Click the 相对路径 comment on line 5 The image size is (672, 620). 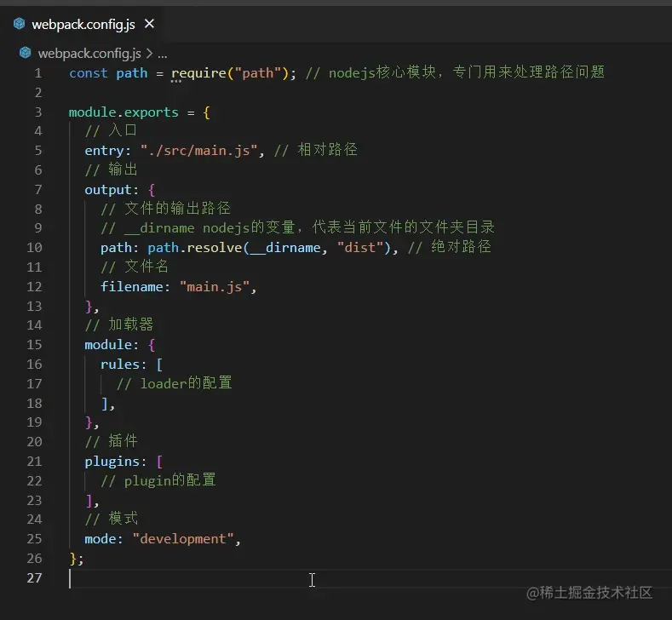pyautogui.click(x=315, y=150)
